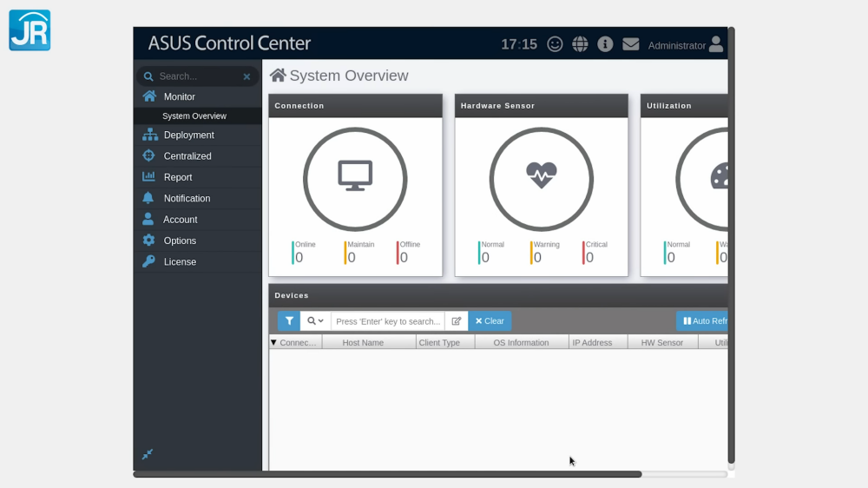Select the Notification menu item
This screenshot has width=868, height=488.
pos(187,199)
